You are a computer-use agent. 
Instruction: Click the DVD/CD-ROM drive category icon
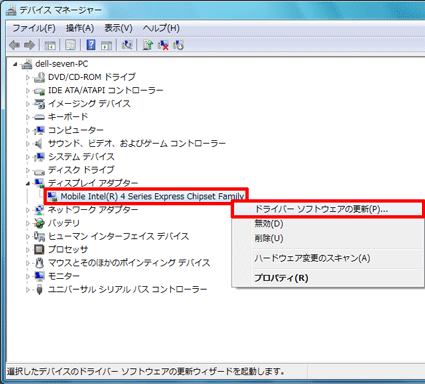(39, 77)
